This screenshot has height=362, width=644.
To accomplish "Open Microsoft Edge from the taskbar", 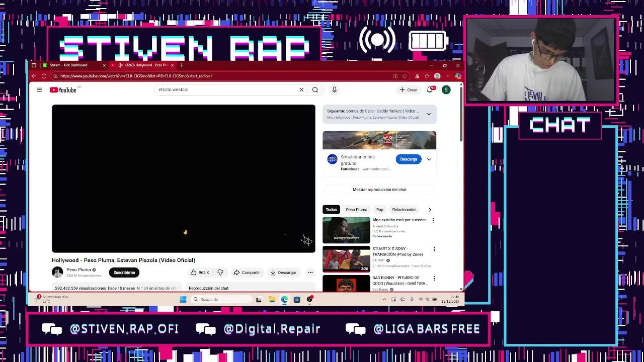I will click(x=284, y=299).
